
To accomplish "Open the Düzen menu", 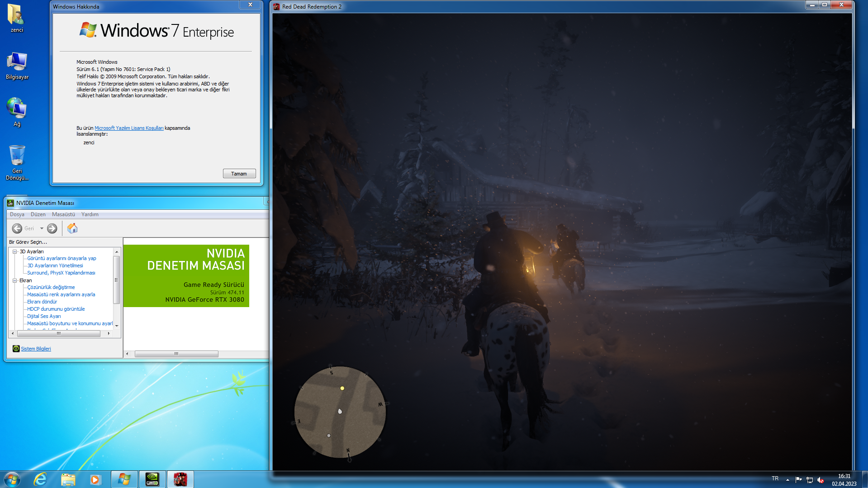I will [x=38, y=214].
